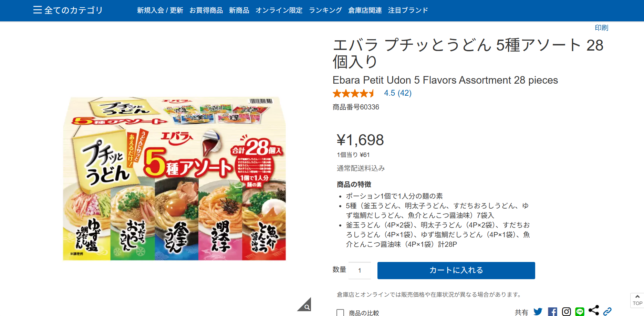
Task: Open the お買得商品 menu item
Action: (206, 10)
